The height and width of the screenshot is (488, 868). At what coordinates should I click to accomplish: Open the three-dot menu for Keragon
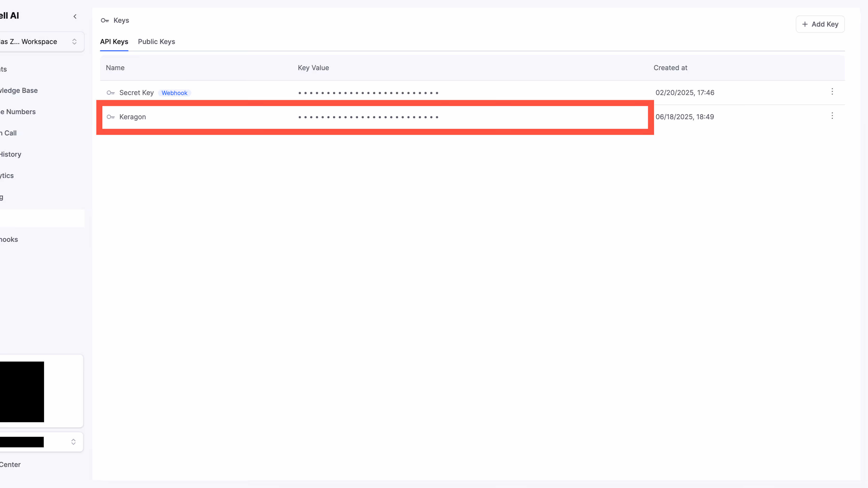tap(832, 116)
